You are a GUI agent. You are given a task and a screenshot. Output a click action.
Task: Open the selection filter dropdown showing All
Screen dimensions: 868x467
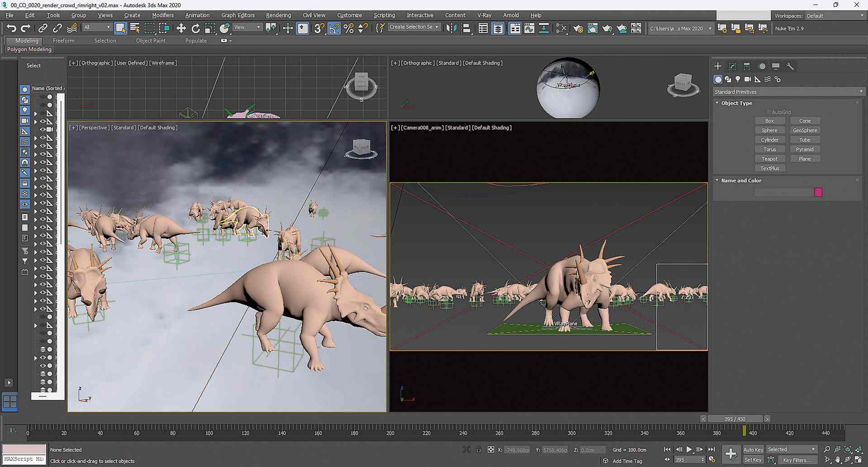tap(96, 27)
